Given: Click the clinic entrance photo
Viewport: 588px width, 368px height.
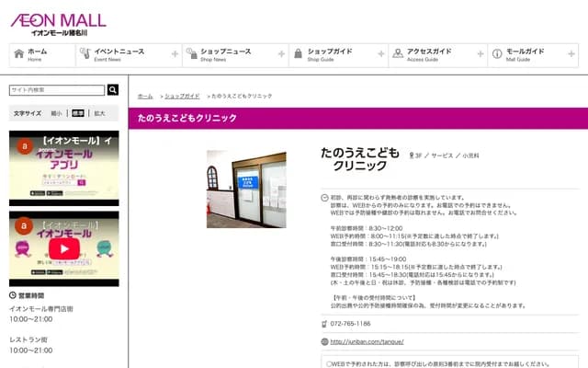Looking at the screenshot, I should 246,189.
